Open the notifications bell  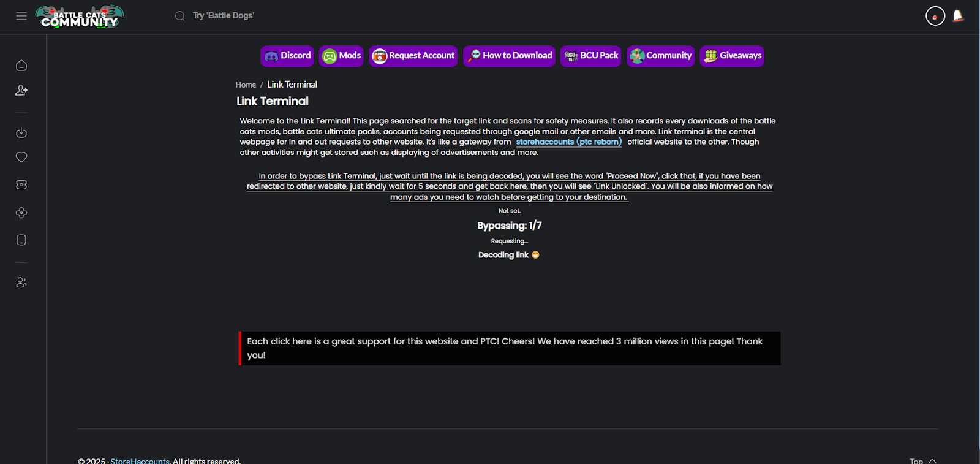pyautogui.click(x=959, y=16)
